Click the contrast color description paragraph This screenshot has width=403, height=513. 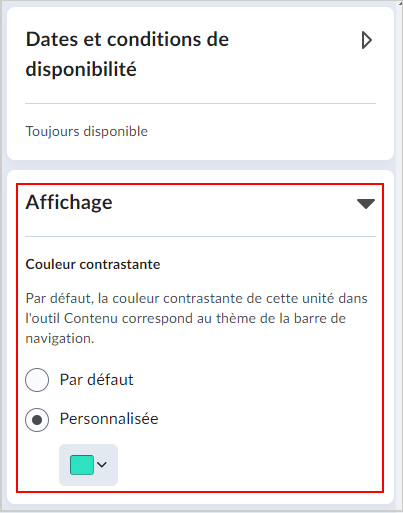(x=197, y=318)
